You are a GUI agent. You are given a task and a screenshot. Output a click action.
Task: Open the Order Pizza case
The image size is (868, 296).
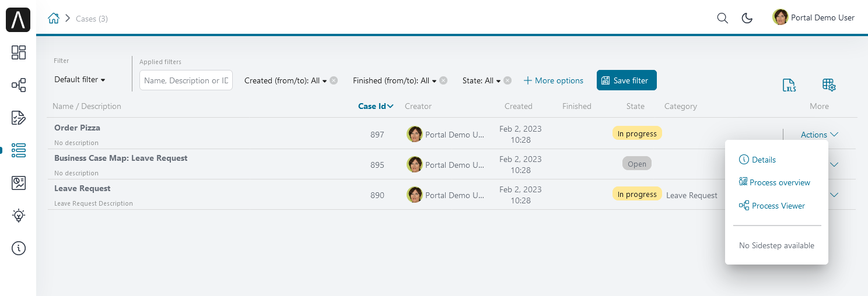(x=77, y=128)
